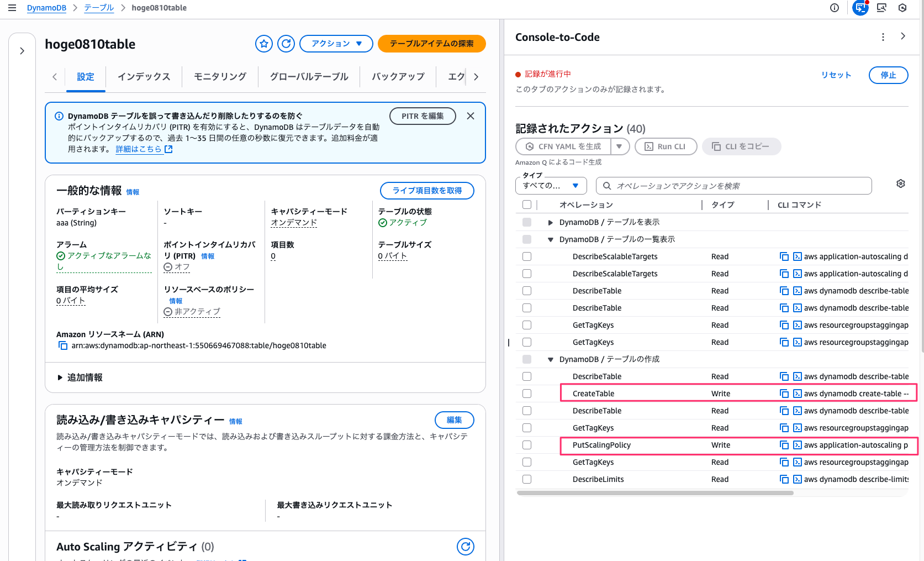The height and width of the screenshot is (561, 924).
Task: Select checkbox for テーブルの一覧表示 group
Action: tap(527, 239)
